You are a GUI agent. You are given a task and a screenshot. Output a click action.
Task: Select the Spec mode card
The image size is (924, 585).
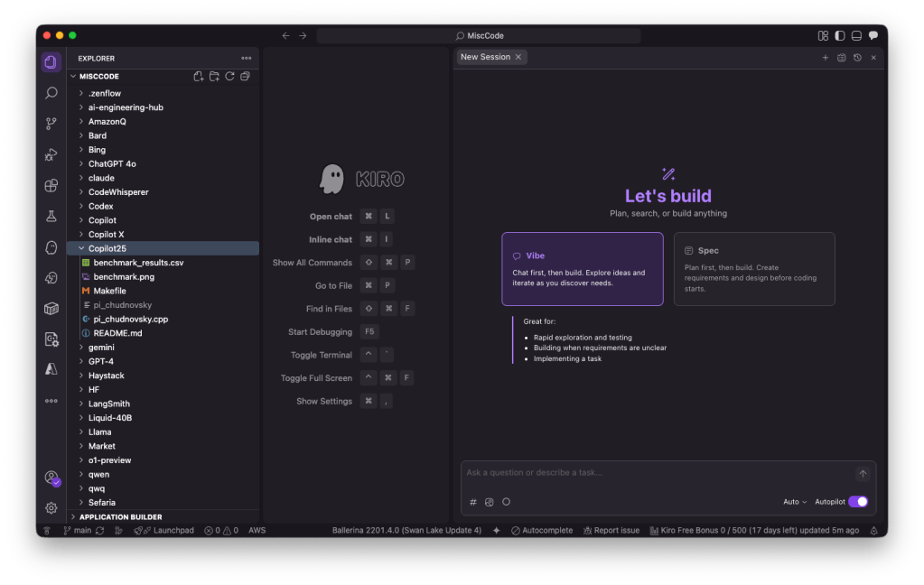[x=754, y=269]
